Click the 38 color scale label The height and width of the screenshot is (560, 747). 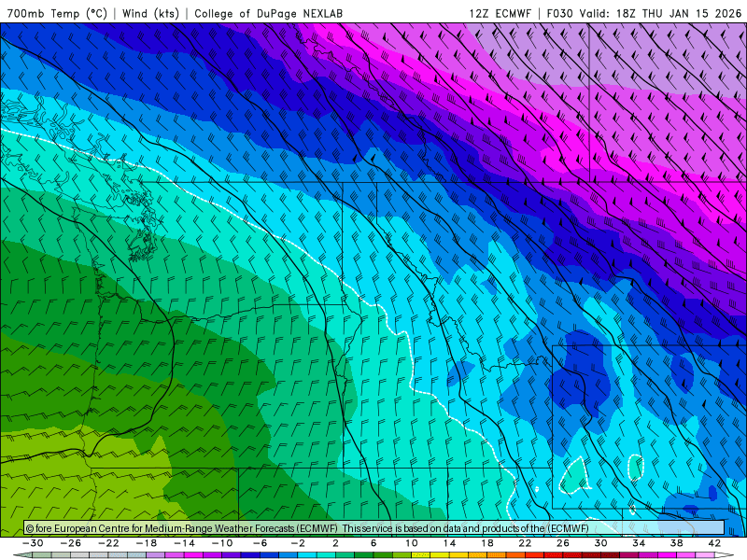(676, 543)
